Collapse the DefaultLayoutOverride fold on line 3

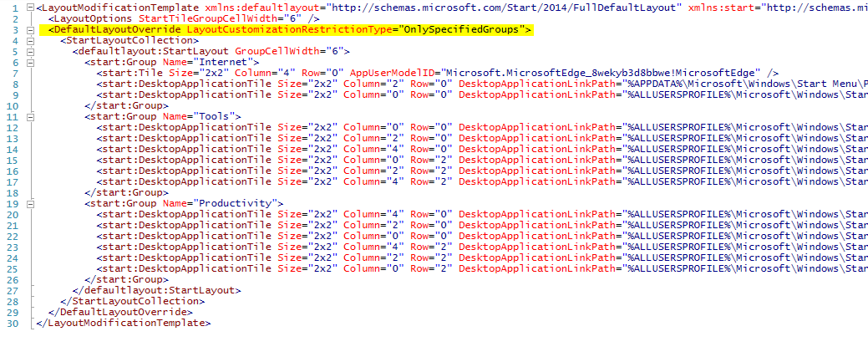31,29
